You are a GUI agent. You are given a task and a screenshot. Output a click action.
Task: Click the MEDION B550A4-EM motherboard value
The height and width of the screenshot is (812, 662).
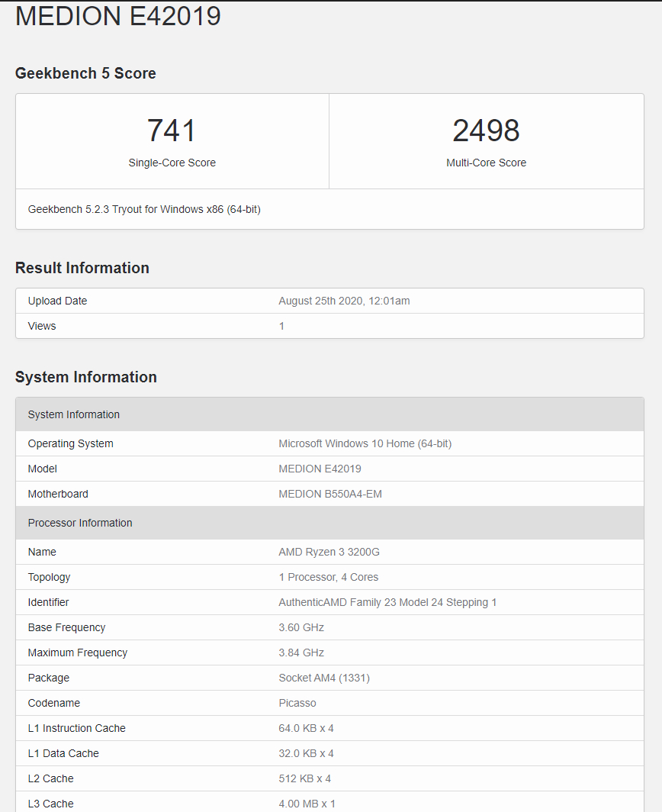tap(330, 494)
